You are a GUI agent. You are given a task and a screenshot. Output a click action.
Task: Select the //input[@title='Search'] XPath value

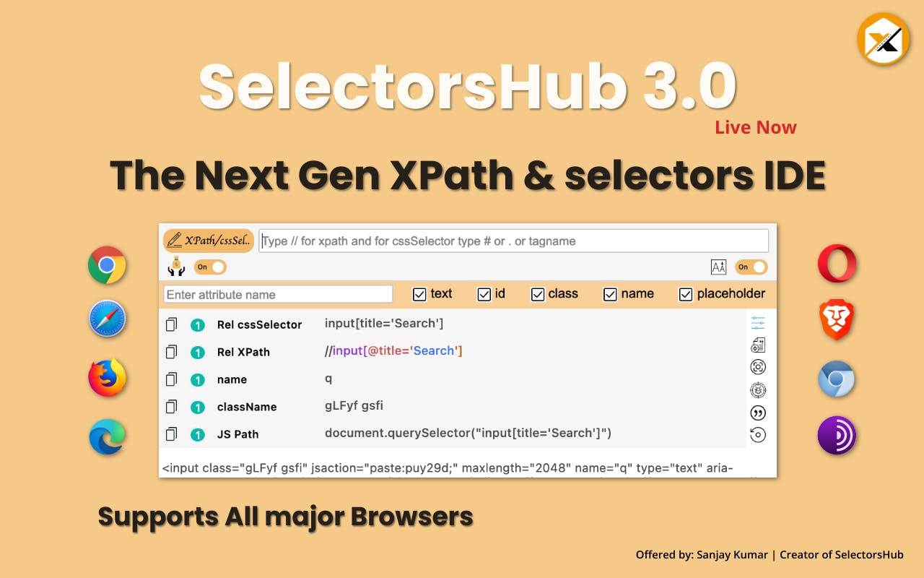(x=393, y=350)
